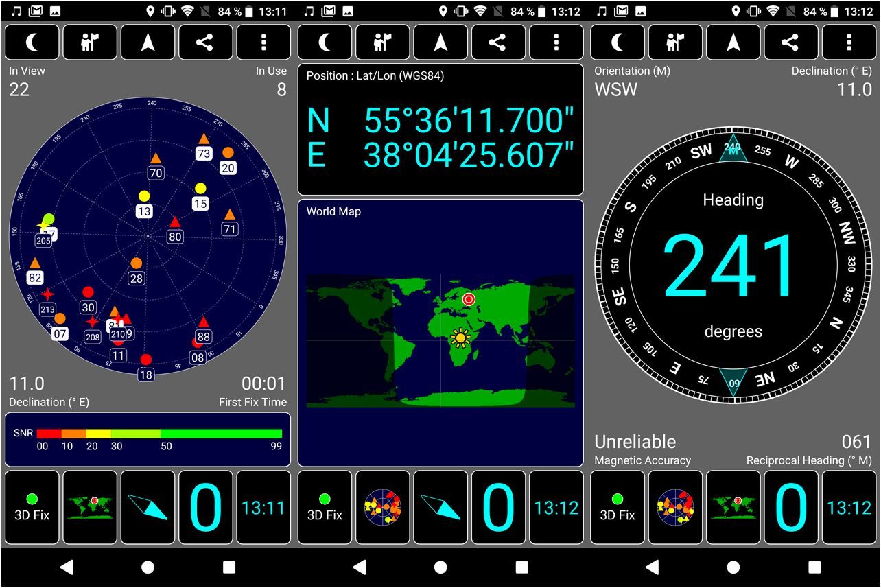Tap the share icon on left screen
Screen dimensions: 881x588
[x=205, y=43]
